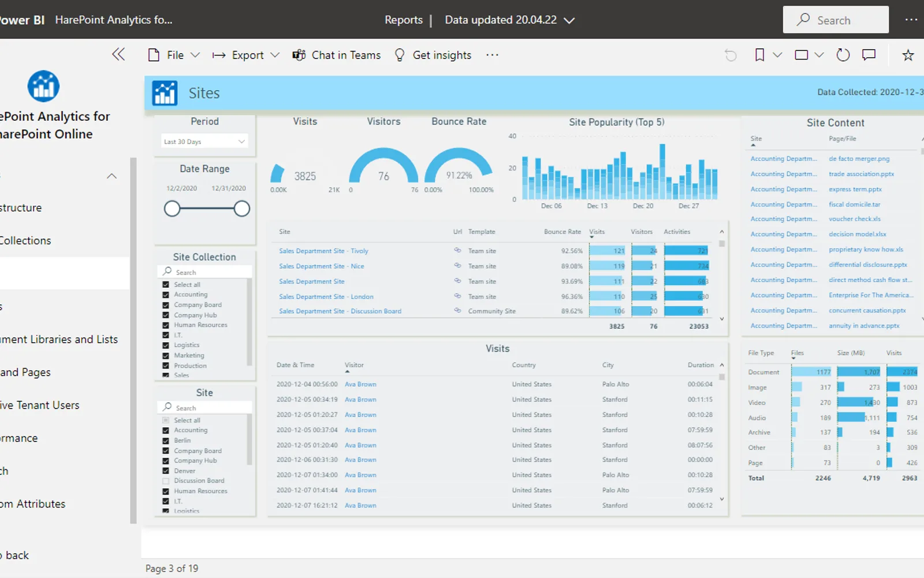
Task: Collapse the sidebar section chevron
Action: pyautogui.click(x=112, y=176)
